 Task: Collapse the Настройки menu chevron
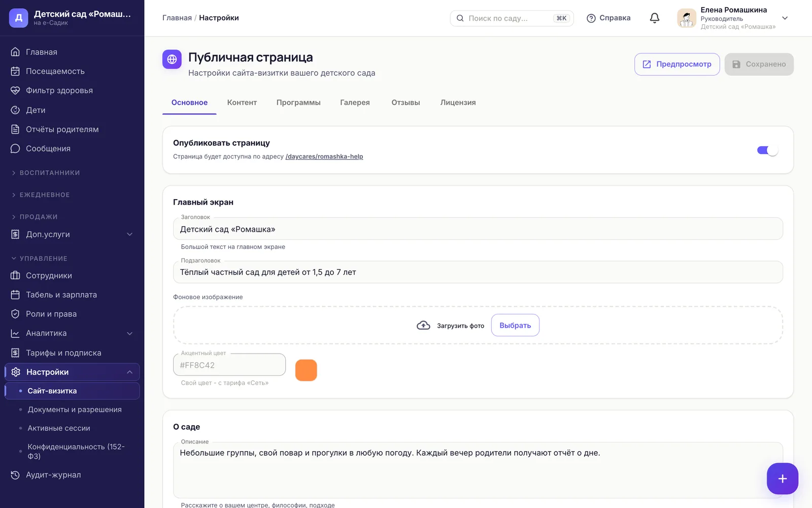point(129,372)
